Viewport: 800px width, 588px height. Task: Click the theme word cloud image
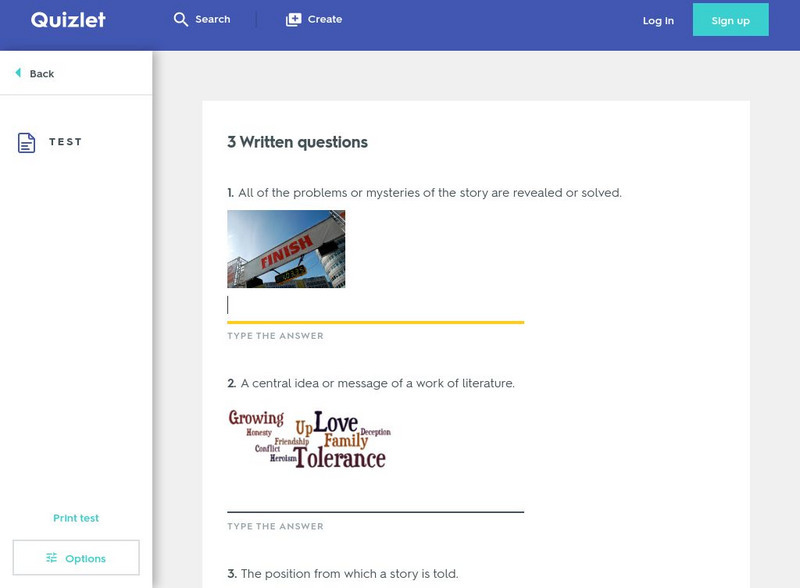(x=308, y=439)
